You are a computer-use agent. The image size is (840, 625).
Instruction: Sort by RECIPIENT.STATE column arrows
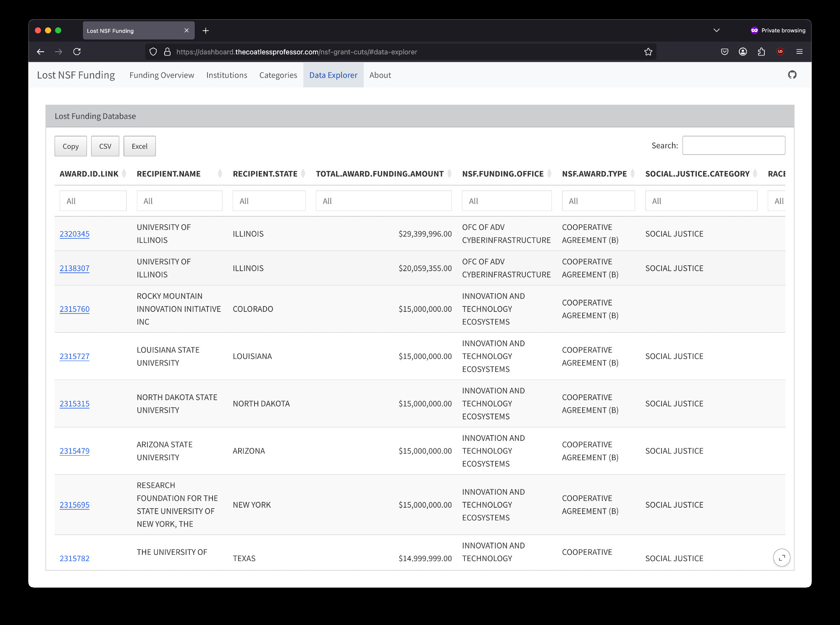pyautogui.click(x=303, y=174)
